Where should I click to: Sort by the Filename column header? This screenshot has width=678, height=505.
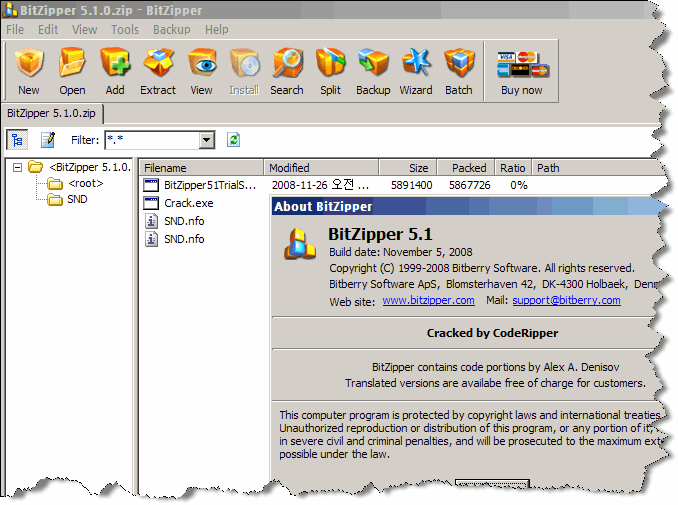(x=201, y=168)
